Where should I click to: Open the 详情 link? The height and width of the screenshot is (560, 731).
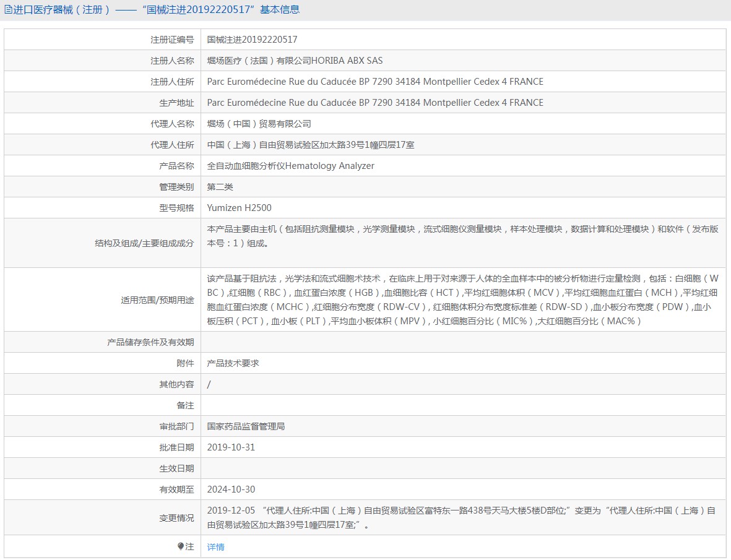[215, 547]
